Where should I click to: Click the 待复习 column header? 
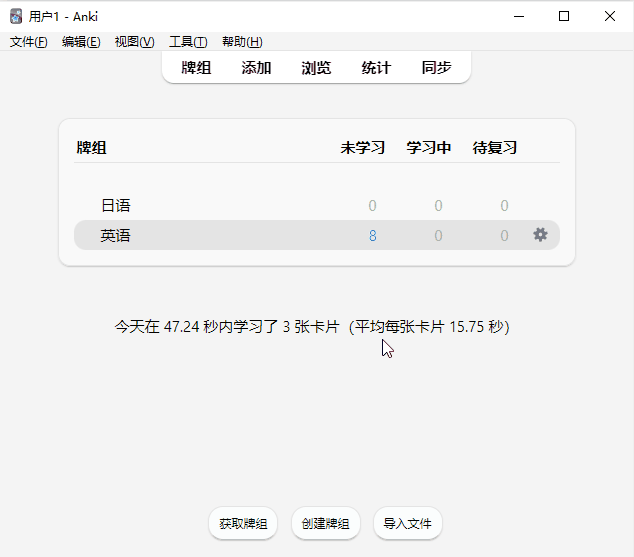tap(495, 148)
